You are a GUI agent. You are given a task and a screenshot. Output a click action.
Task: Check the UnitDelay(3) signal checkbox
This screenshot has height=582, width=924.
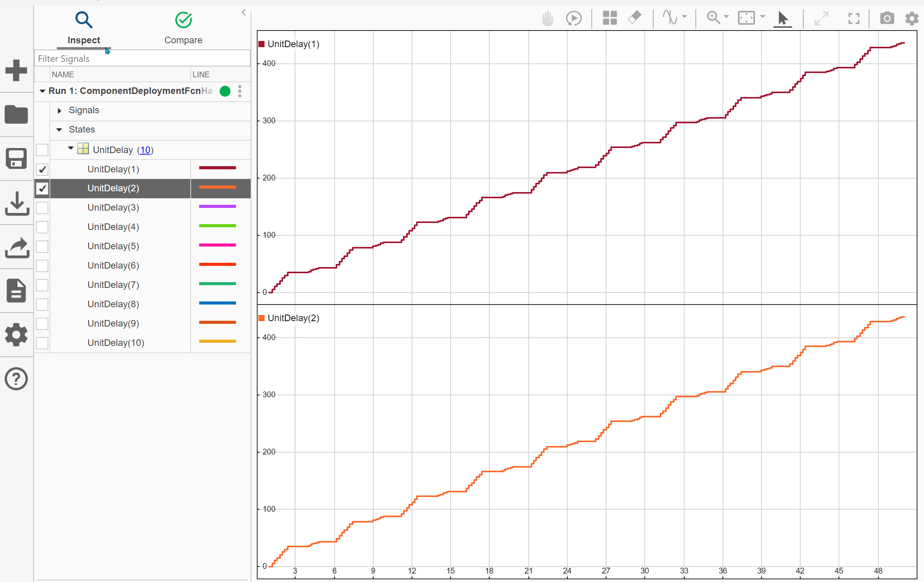[42, 208]
